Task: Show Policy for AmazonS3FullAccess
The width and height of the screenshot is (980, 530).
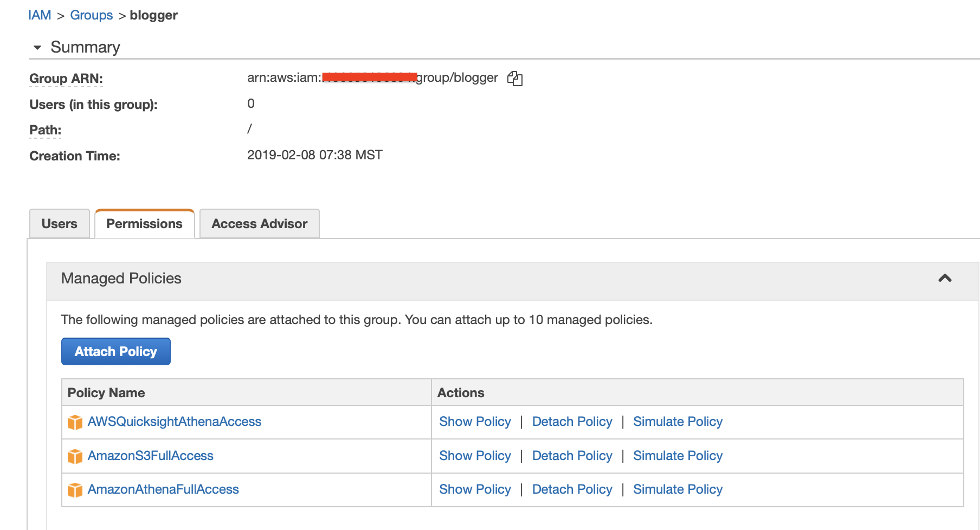Action: [475, 456]
